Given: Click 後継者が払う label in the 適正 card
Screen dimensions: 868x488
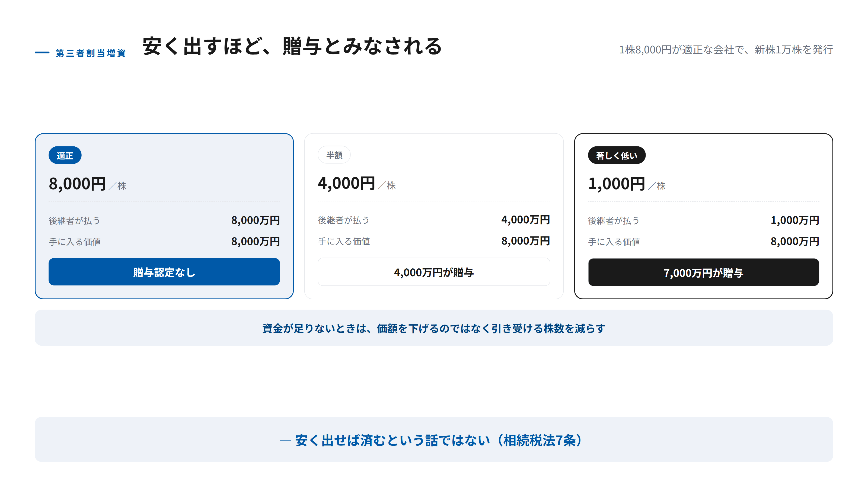Looking at the screenshot, I should pyautogui.click(x=75, y=221).
